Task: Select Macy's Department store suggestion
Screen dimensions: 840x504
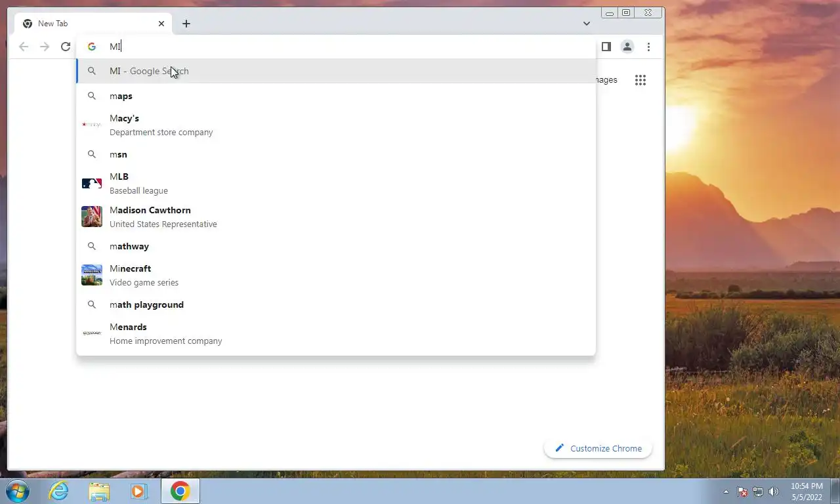Action: [x=336, y=125]
